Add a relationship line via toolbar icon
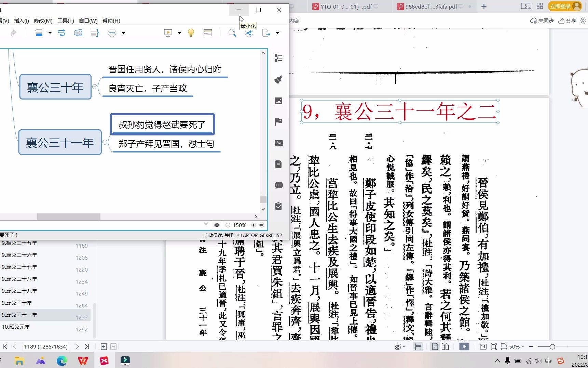 (x=61, y=33)
